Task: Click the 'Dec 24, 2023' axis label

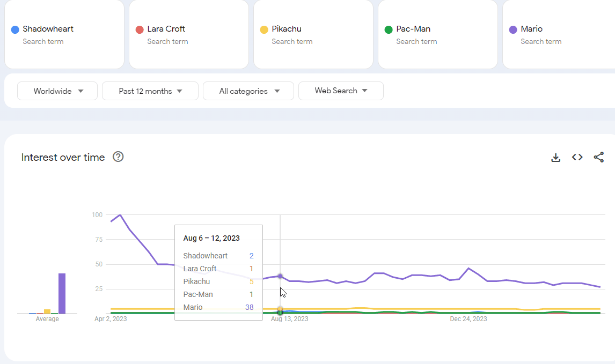Action: pyautogui.click(x=468, y=319)
